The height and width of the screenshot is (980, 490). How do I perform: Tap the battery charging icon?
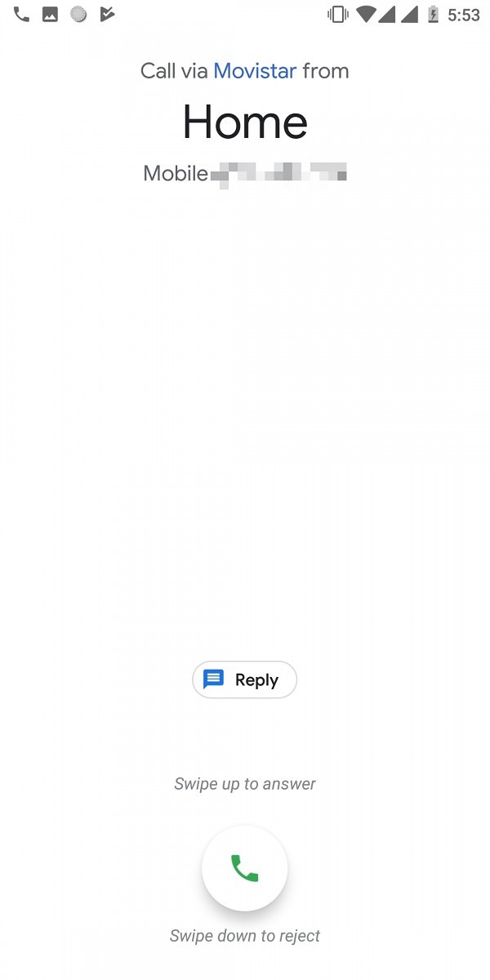point(433,15)
